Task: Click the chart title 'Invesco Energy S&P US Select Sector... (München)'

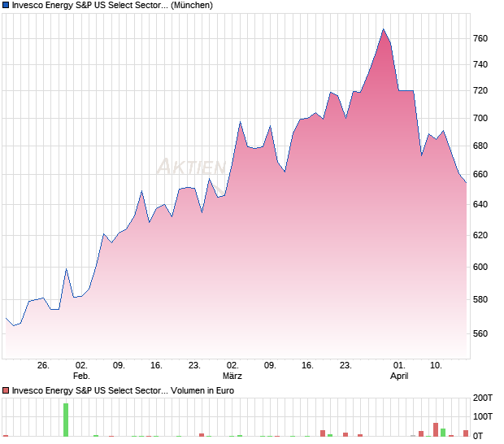Action: tap(112, 6)
